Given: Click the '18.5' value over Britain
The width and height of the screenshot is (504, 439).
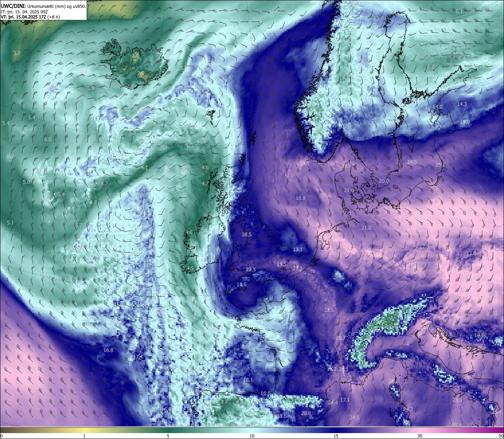Looking at the screenshot, I should pos(247,235).
